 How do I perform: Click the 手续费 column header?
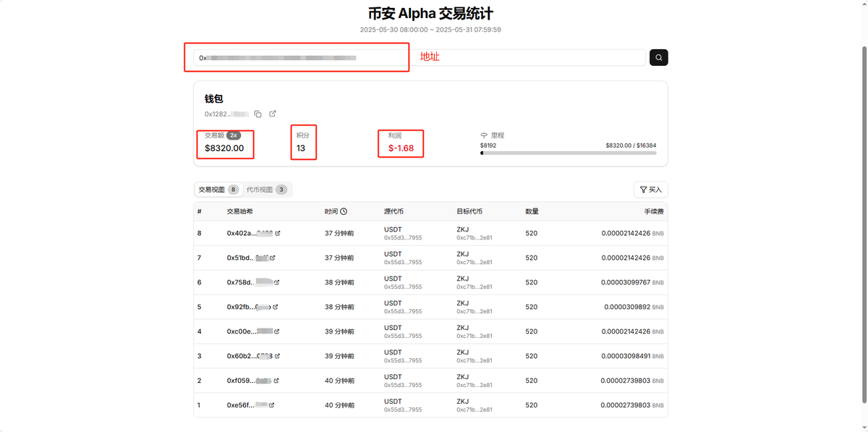click(654, 211)
